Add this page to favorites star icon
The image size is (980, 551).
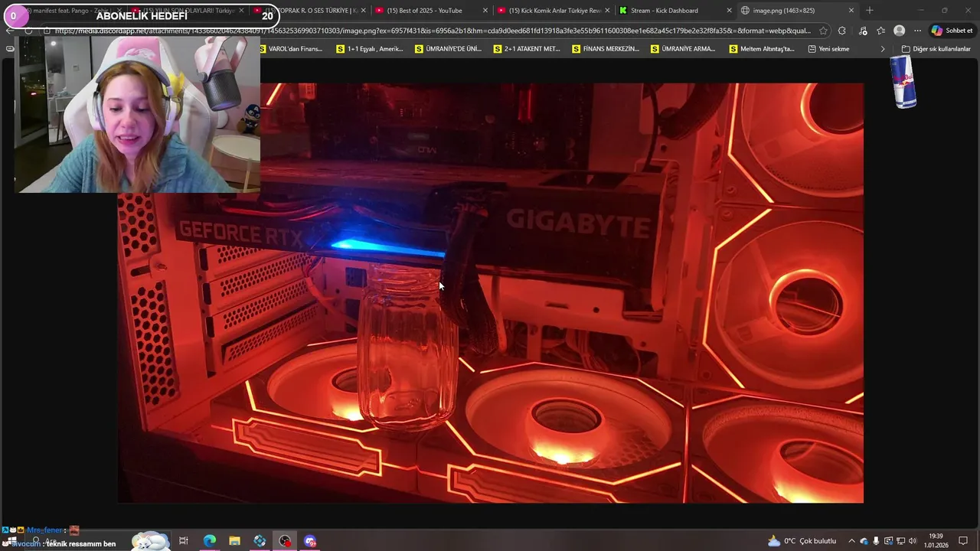(823, 31)
